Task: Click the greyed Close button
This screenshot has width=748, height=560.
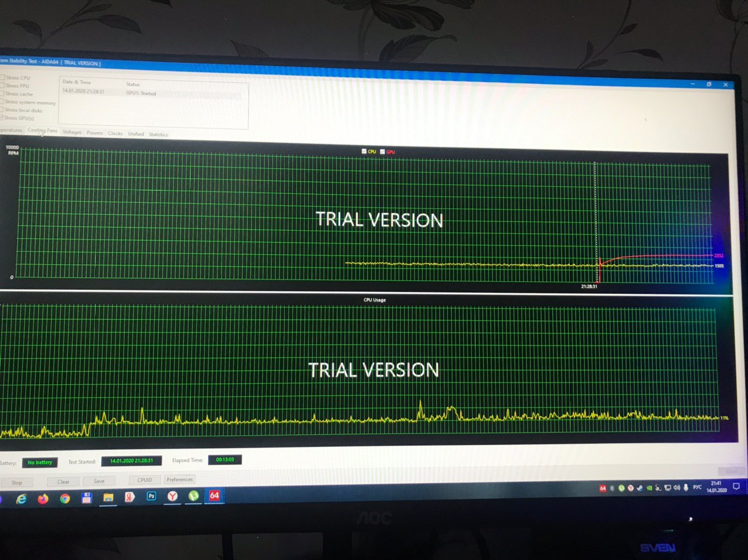Action: tap(732, 471)
